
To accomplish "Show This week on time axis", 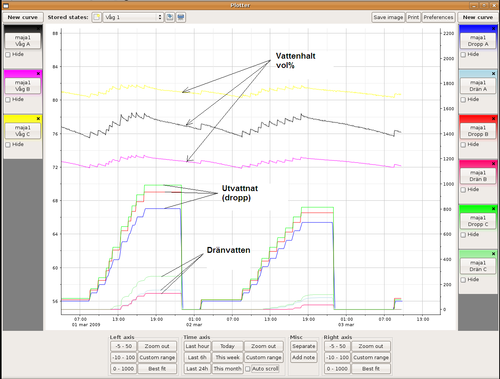I will coord(227,357).
